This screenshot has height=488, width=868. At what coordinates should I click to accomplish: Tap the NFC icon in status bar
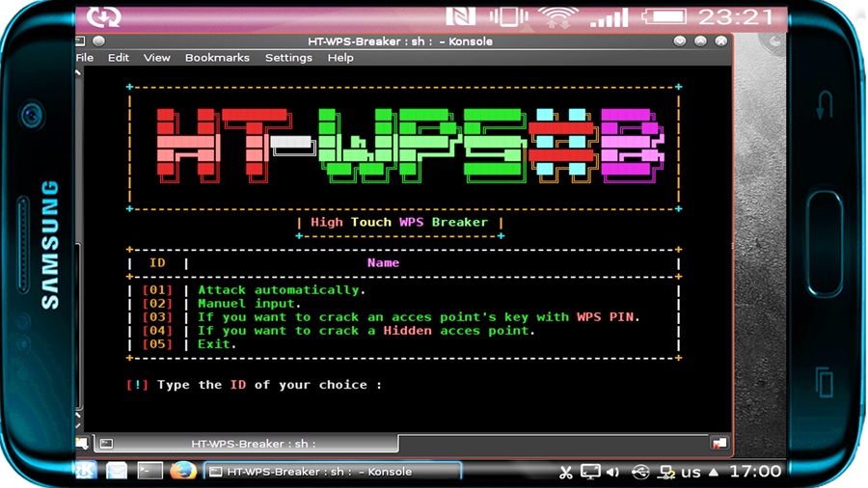pos(461,17)
